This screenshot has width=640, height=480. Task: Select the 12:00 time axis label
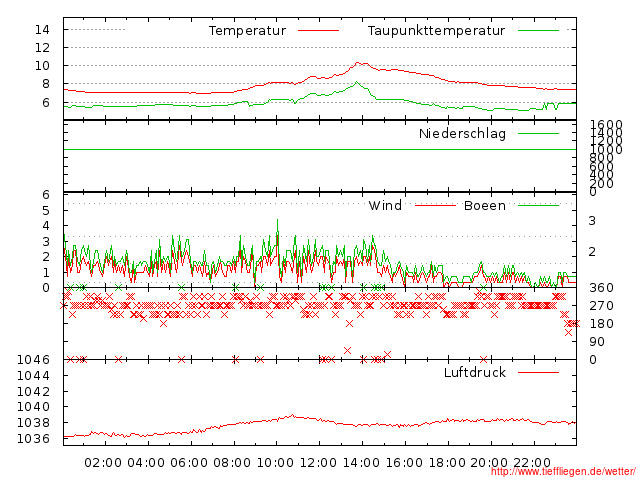point(318,463)
